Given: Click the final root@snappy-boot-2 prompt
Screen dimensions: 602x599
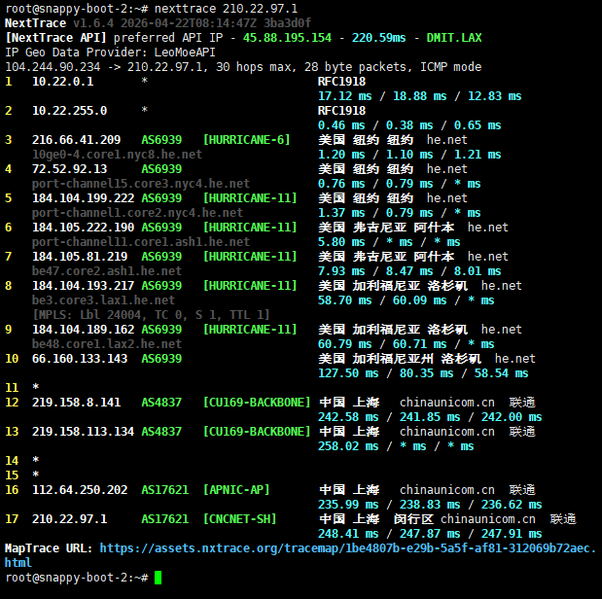Looking at the screenshot, I should click(x=76, y=578).
